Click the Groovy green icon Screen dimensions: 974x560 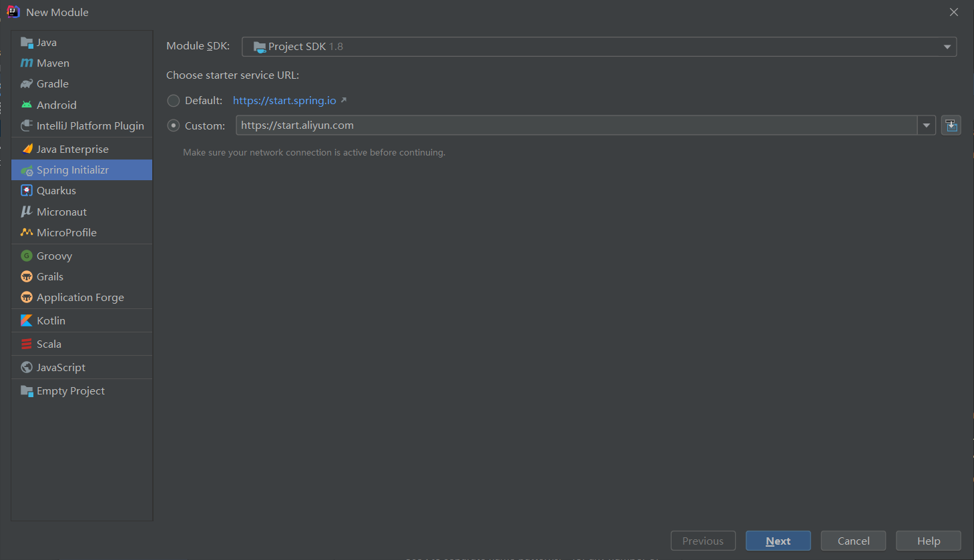pyautogui.click(x=27, y=256)
